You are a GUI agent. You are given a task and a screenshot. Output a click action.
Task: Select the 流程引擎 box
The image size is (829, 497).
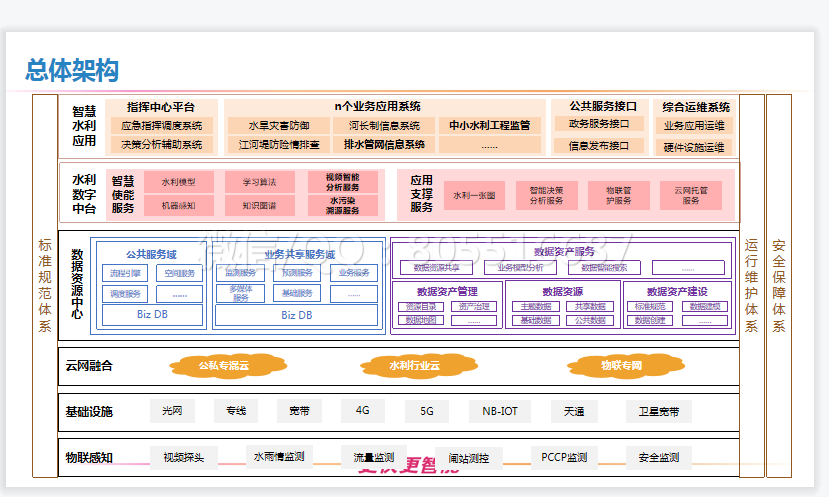[125, 273]
